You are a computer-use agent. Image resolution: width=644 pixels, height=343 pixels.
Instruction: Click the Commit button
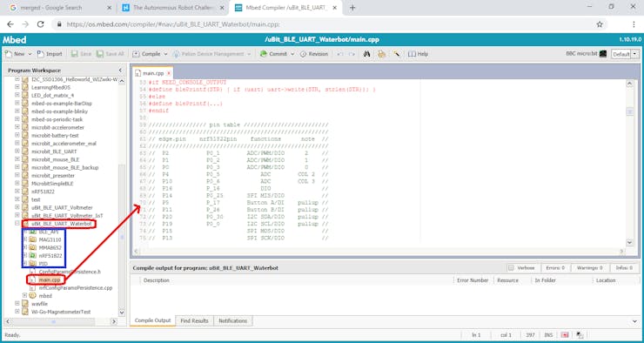(274, 54)
